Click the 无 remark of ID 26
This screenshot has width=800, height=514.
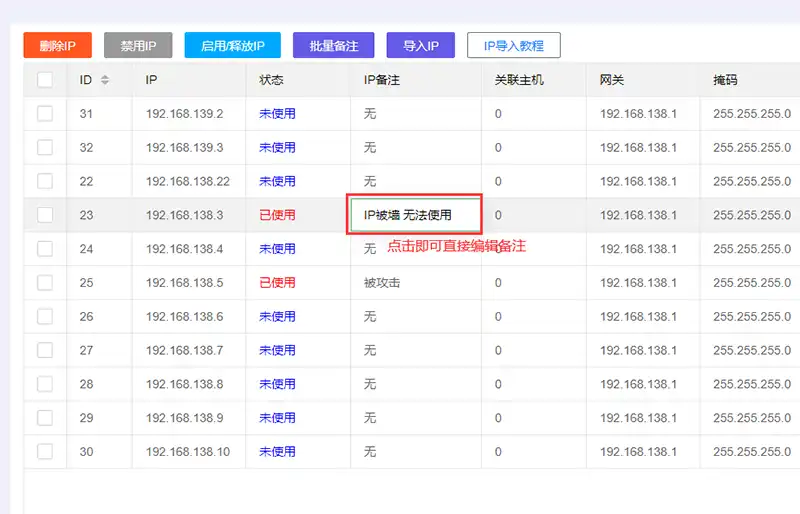[370, 316]
